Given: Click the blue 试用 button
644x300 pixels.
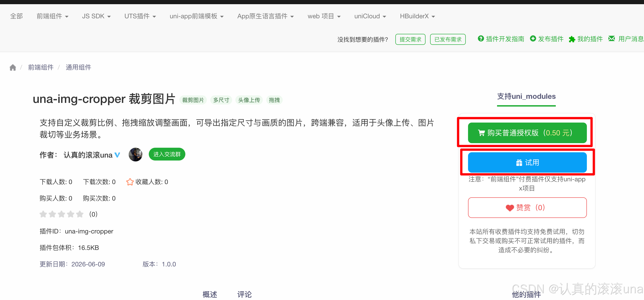Looking at the screenshot, I should 527,163.
